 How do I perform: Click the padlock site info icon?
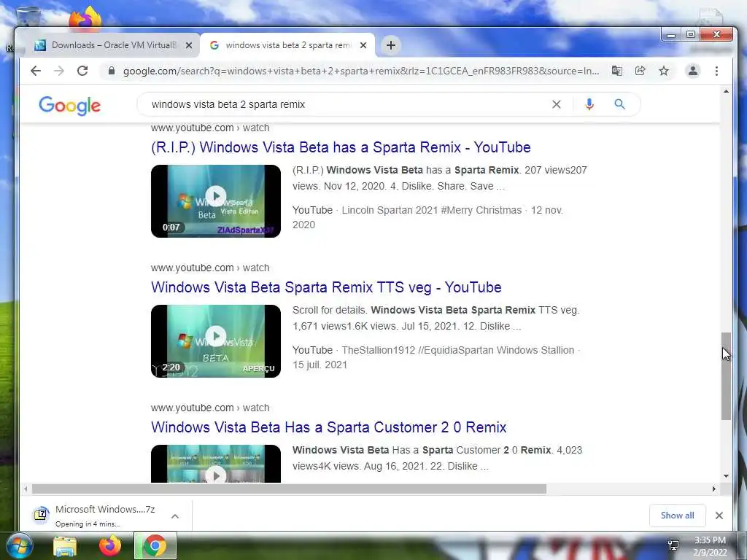coord(112,71)
